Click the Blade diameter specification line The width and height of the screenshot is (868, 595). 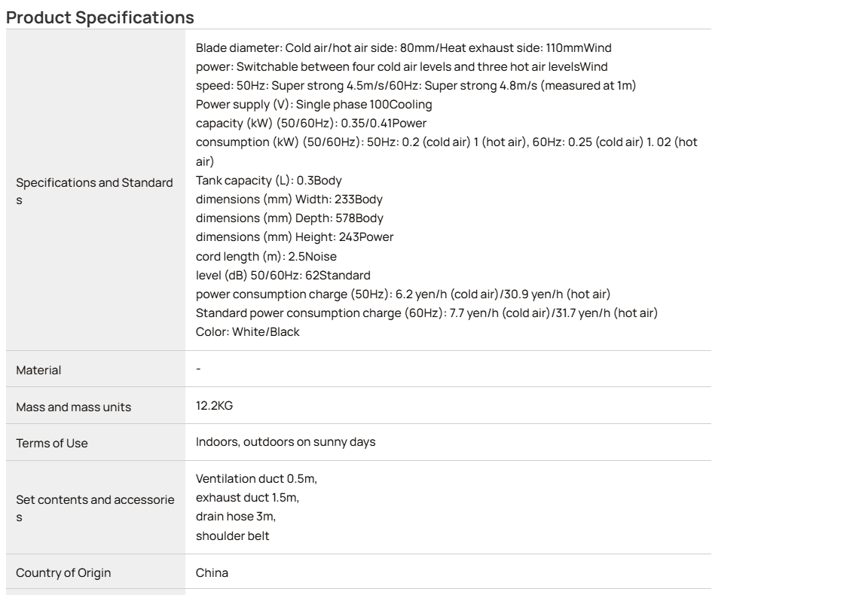(x=404, y=47)
